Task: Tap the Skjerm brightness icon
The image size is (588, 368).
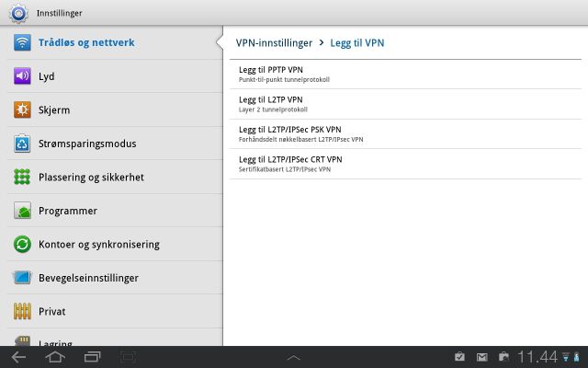Action: tap(23, 110)
